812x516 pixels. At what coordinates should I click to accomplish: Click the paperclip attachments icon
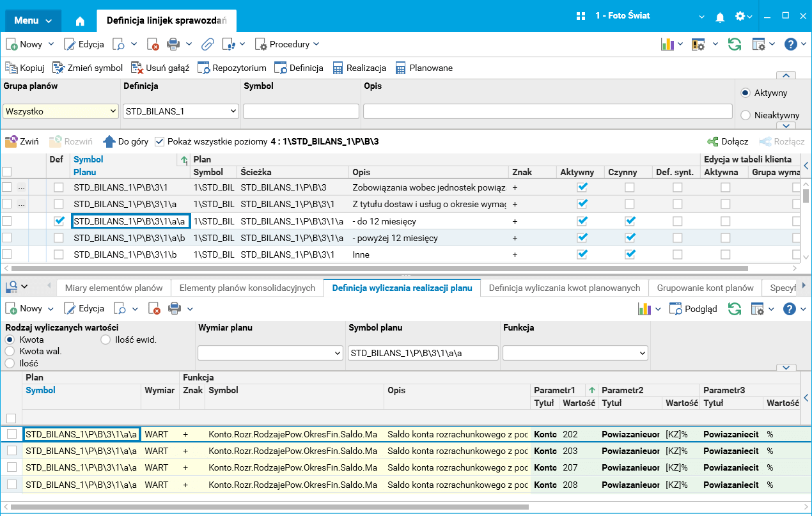[x=207, y=44]
